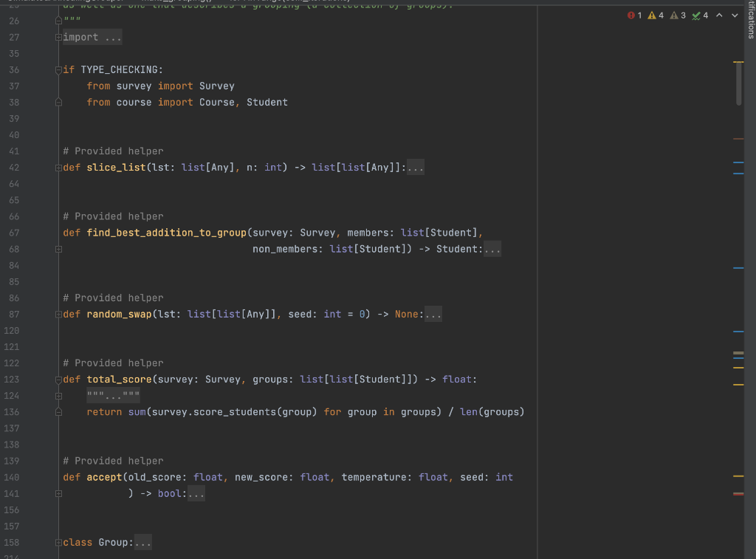This screenshot has height=559, width=756.
Task: Click line number 42 in gutter
Action: (x=14, y=168)
